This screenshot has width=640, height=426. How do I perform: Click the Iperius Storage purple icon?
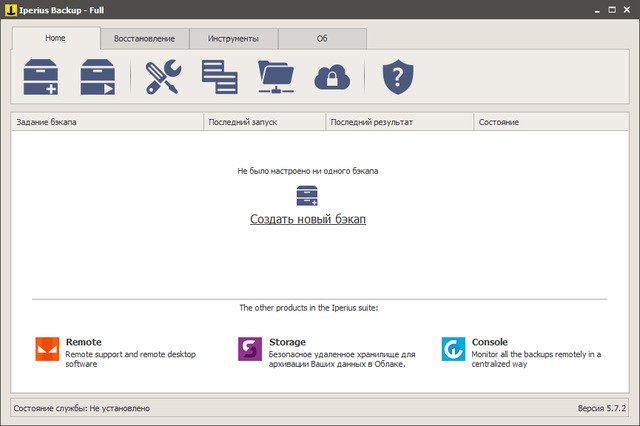tap(250, 349)
